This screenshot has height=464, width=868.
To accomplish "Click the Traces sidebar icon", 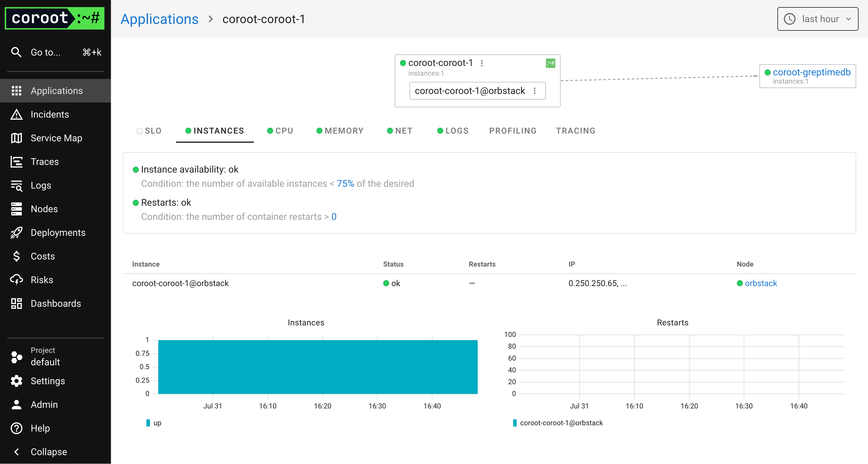I will (16, 162).
